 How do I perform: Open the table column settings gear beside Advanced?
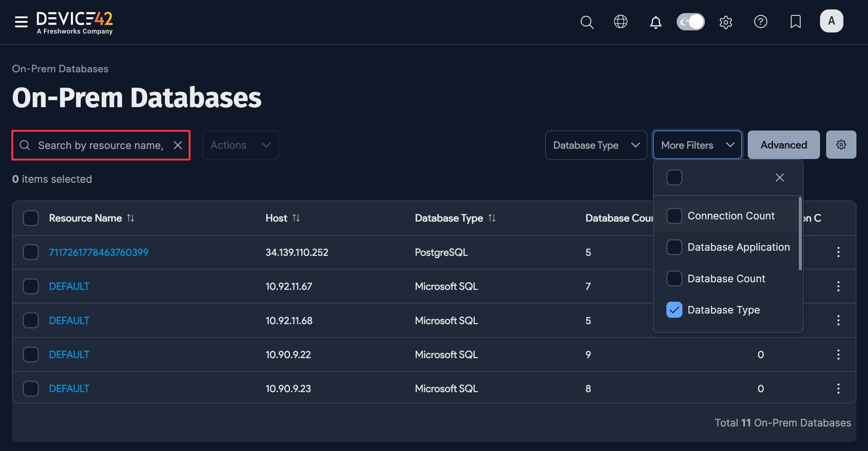point(841,144)
